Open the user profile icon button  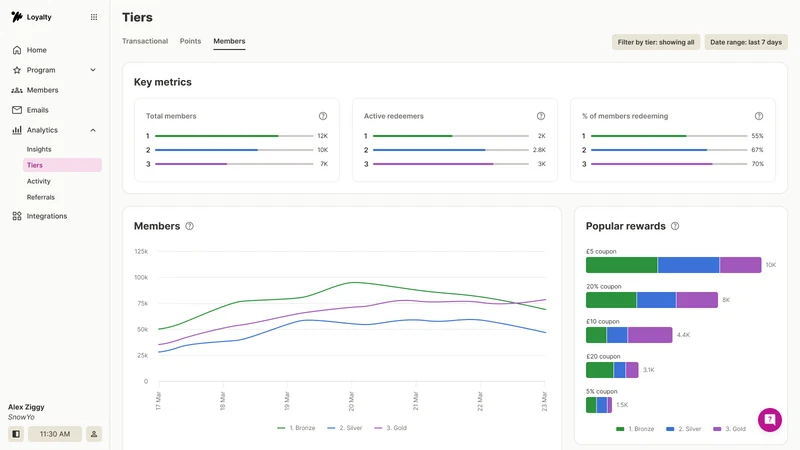click(94, 434)
